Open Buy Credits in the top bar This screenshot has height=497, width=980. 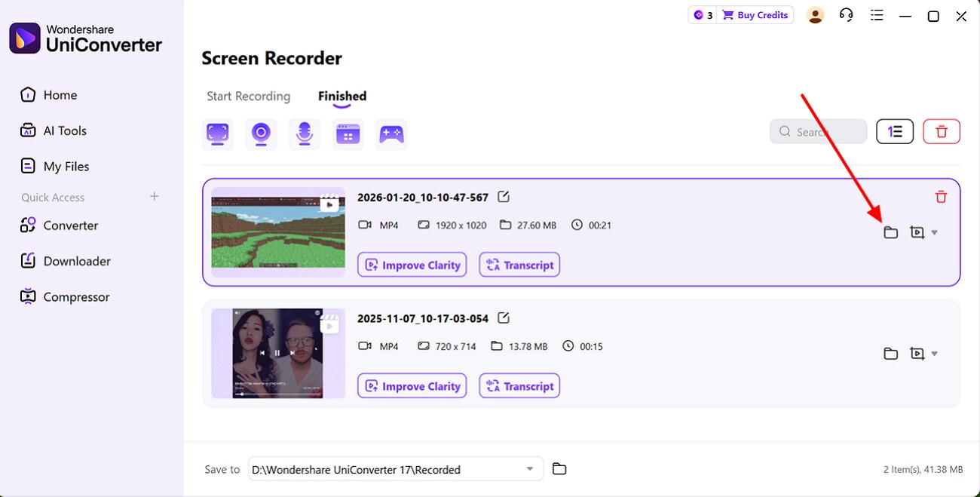[755, 14]
